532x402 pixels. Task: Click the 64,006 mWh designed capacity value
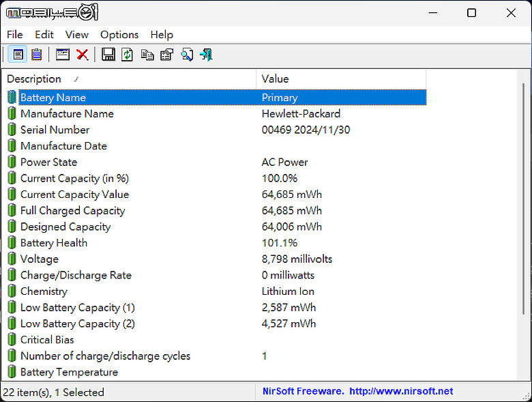click(292, 227)
